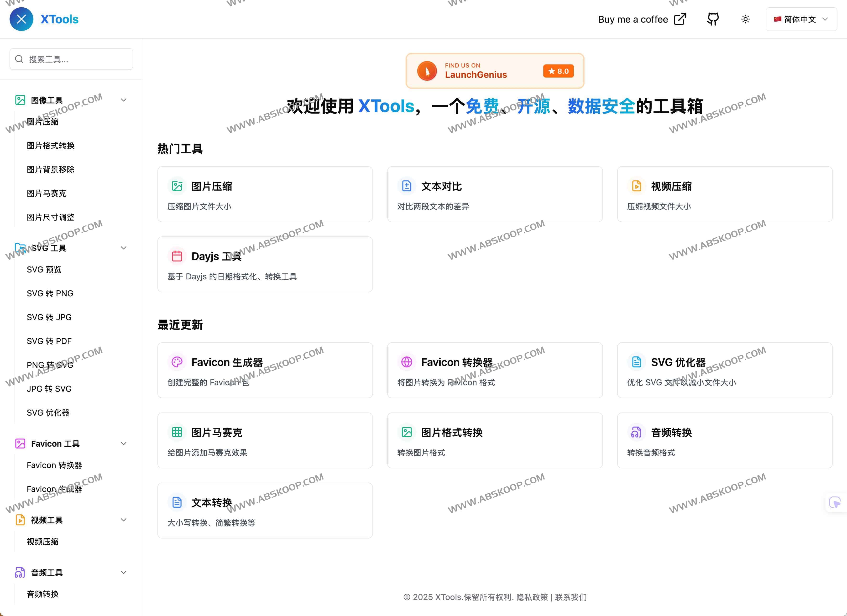Select the 文本对比 tool icon
Screen dimensions: 847x616
click(x=407, y=186)
